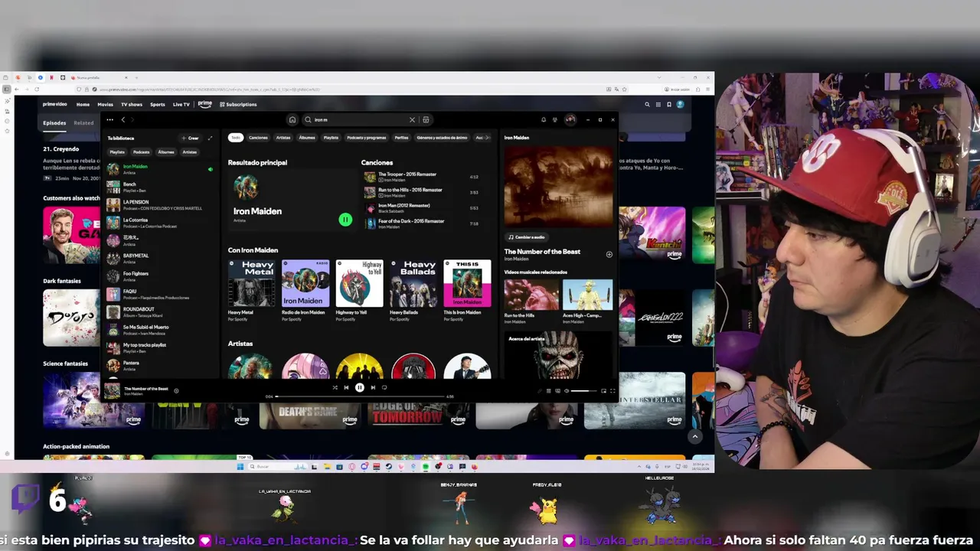Play Run to the Hills - 2015 Remaster
Viewport: 980px width, 551px height.
coord(420,192)
